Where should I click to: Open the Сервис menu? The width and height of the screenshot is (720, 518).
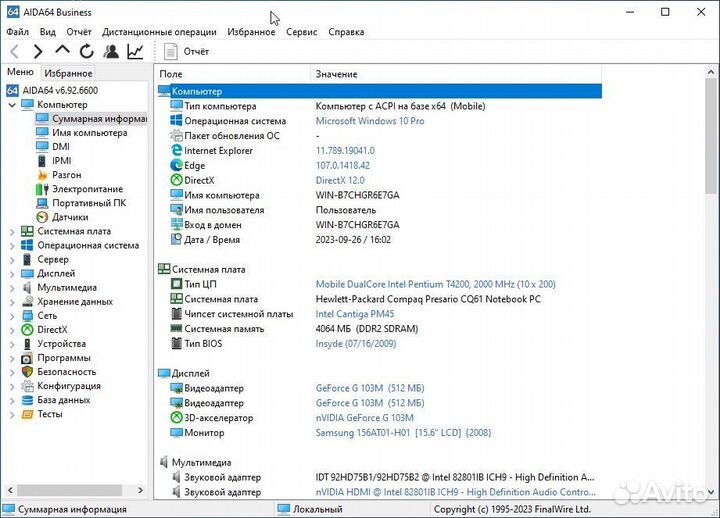pyautogui.click(x=302, y=32)
